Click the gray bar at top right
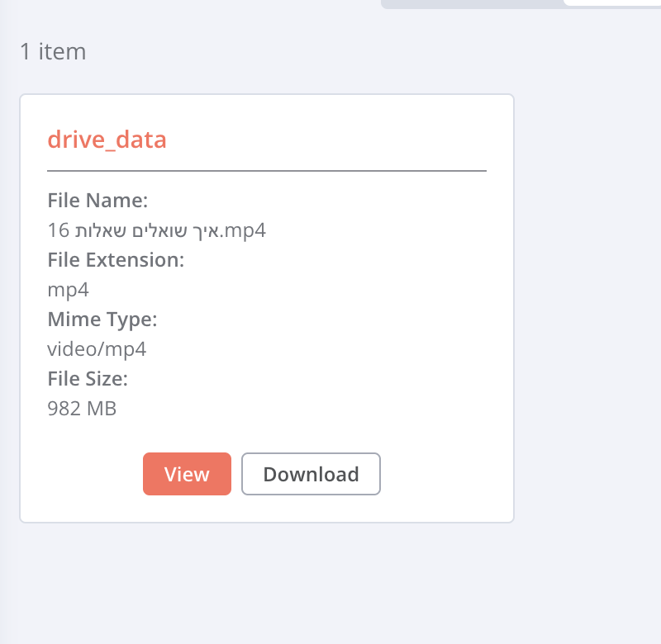 472,4
